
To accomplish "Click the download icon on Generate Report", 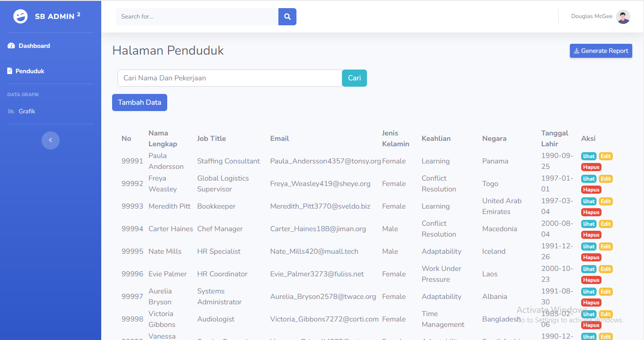I will [x=577, y=51].
